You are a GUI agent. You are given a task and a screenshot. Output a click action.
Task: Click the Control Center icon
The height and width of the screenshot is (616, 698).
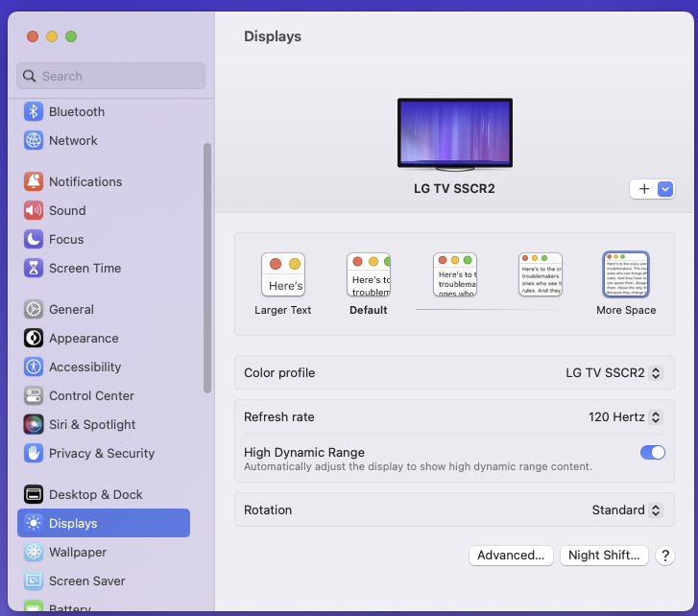pos(34,395)
